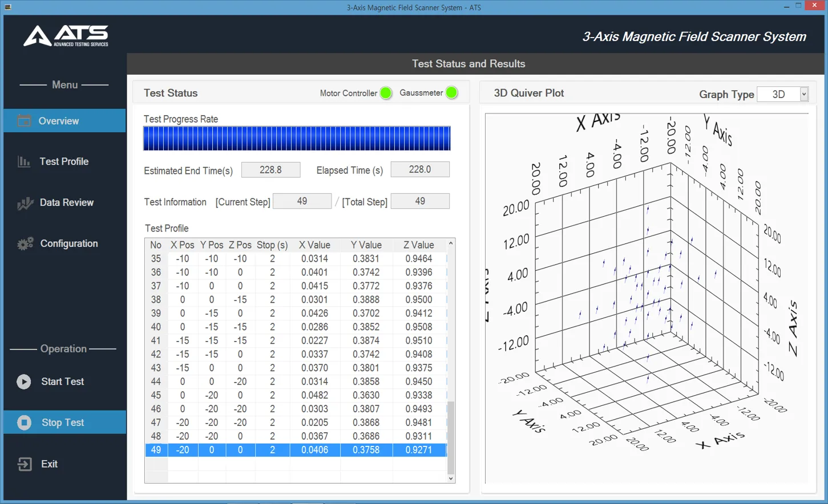828x504 pixels.
Task: Click Y Value cell 0.3686
Action: [x=366, y=437]
